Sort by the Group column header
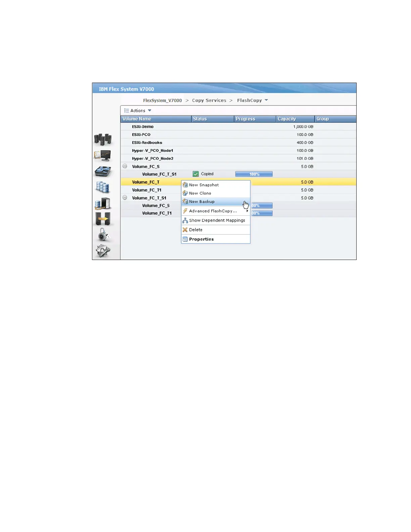This screenshot has height=532, width=411. click(x=335, y=119)
